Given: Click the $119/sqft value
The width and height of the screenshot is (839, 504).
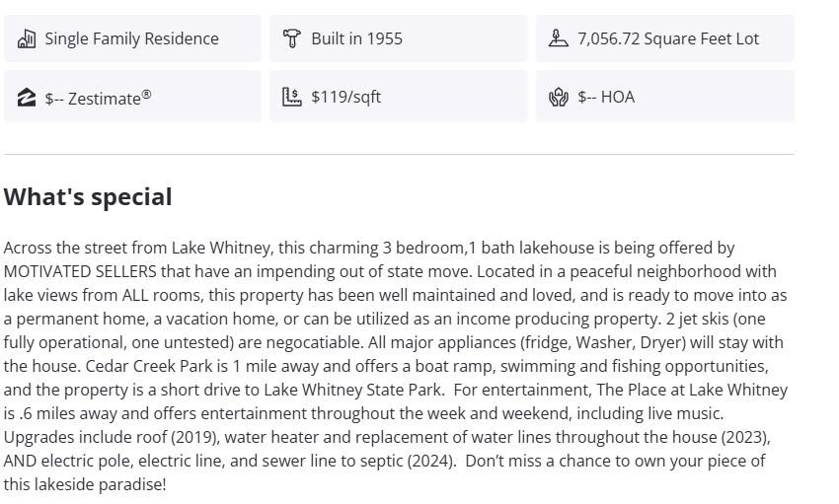Looking at the screenshot, I should pos(345,97).
